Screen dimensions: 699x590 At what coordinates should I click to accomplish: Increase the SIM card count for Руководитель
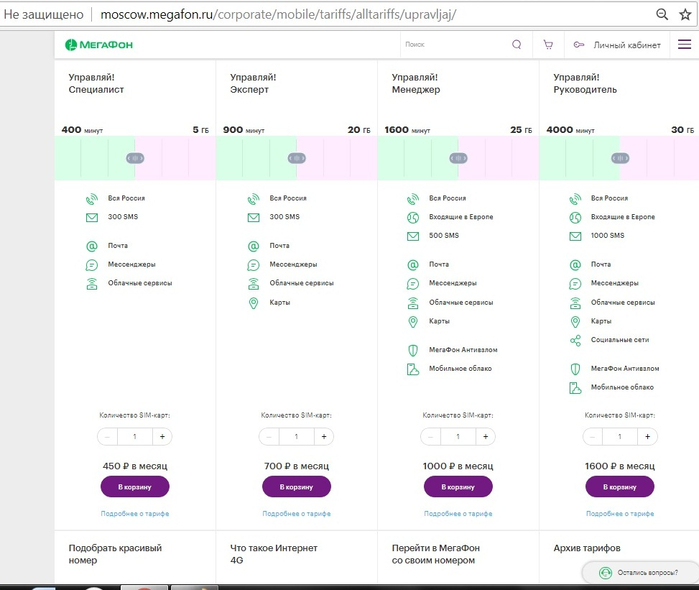[x=647, y=437]
